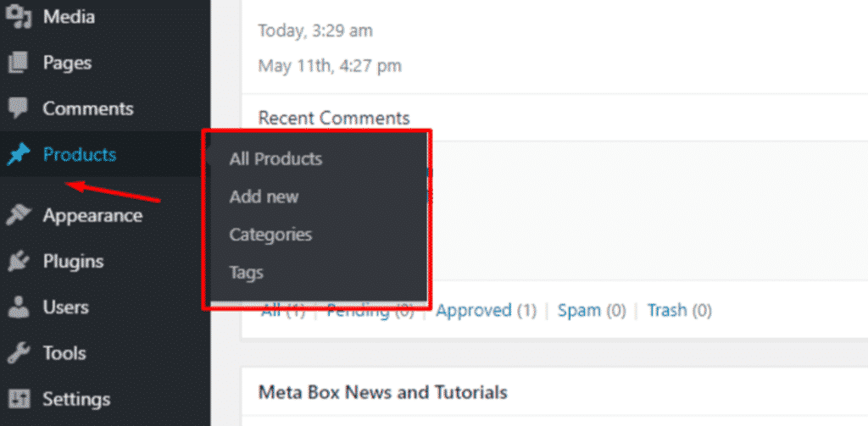View Trash comments filter
The image size is (868, 426).
coord(667,310)
